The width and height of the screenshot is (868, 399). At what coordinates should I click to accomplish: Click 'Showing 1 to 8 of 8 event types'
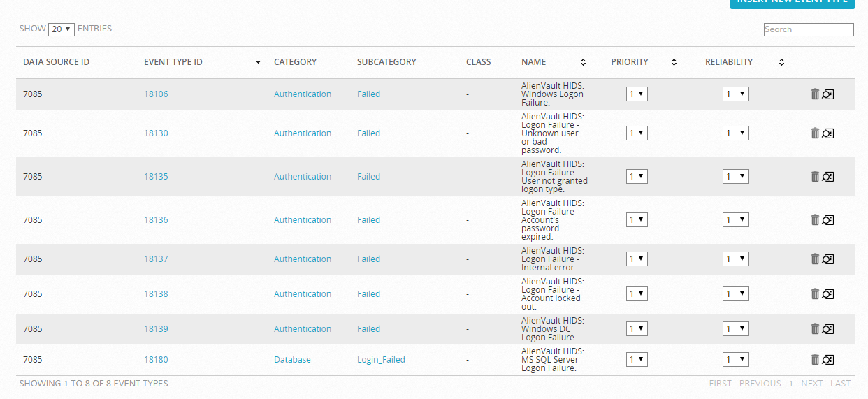pyautogui.click(x=94, y=383)
